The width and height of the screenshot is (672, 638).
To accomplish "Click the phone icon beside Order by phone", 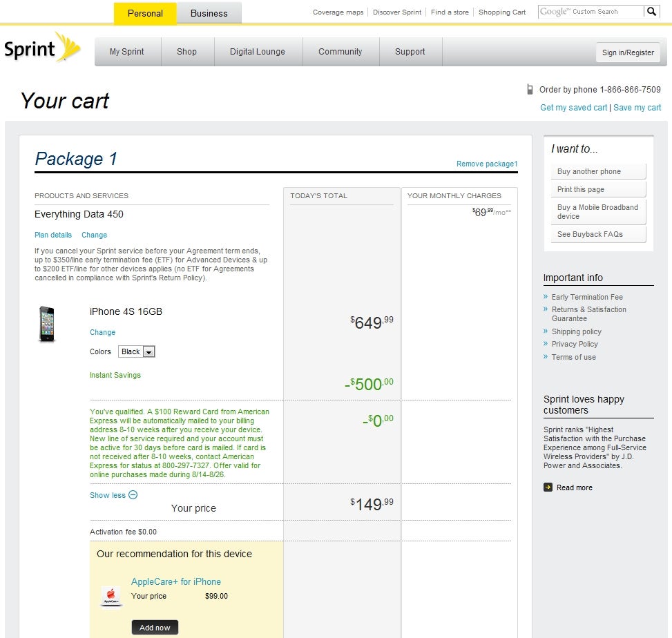I will pos(530,90).
